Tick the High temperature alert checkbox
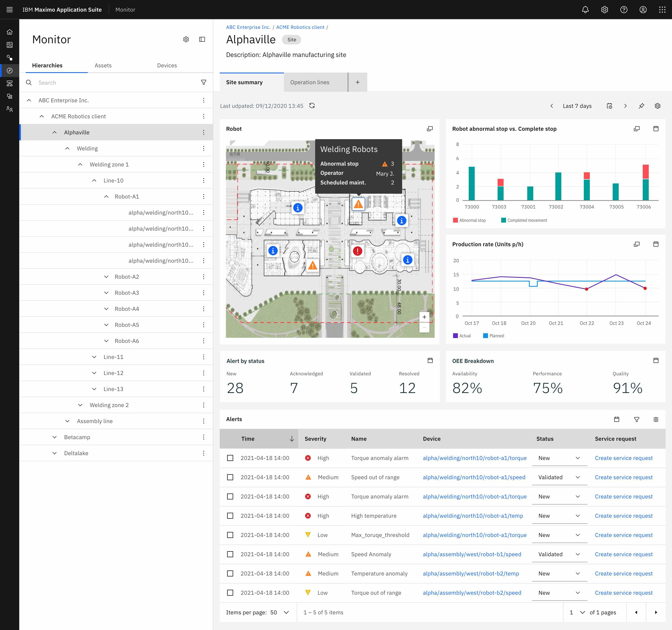Image resolution: width=672 pixels, height=630 pixels. tap(230, 516)
